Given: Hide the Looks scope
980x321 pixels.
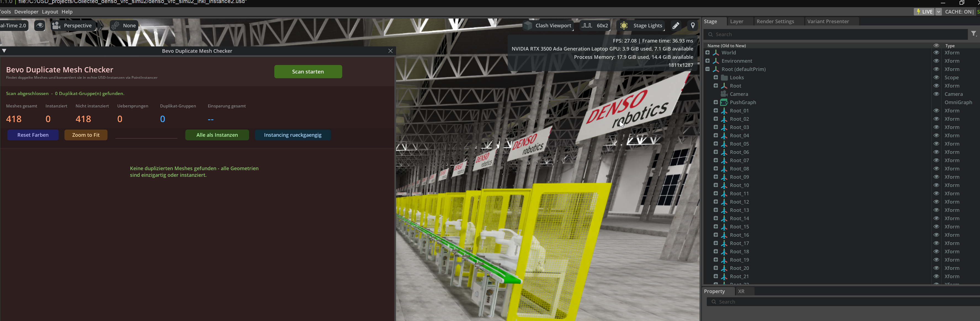Looking at the screenshot, I should coord(936,77).
